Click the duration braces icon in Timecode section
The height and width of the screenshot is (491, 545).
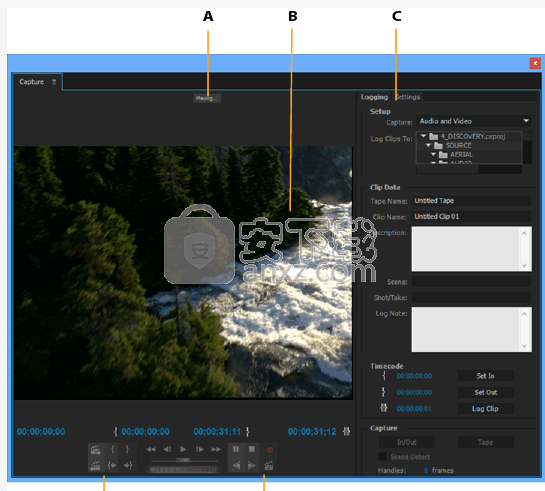click(x=384, y=408)
